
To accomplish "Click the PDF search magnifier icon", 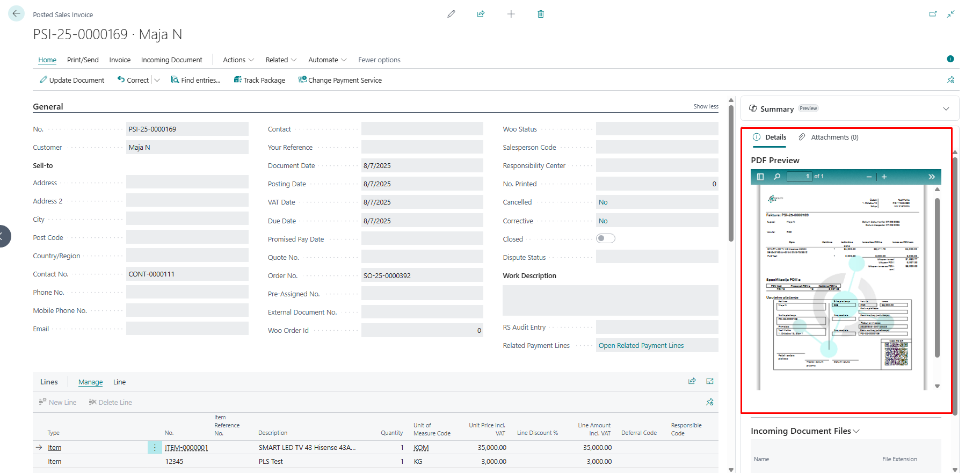I will pos(777,177).
